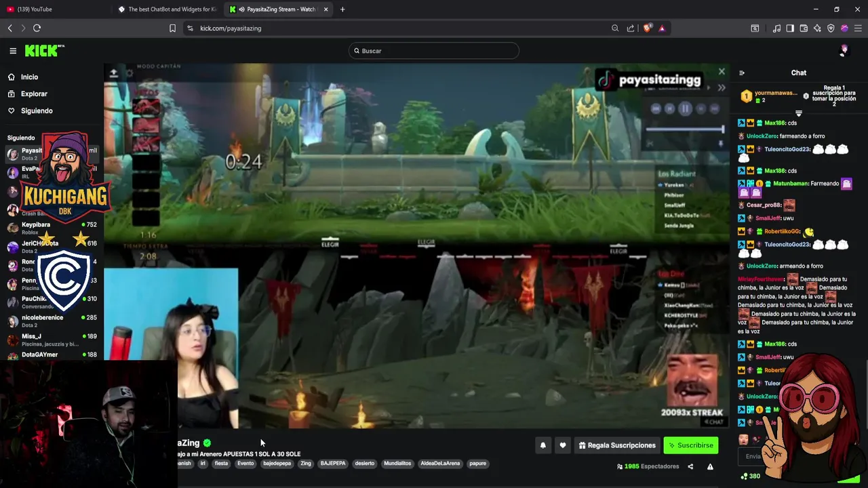
Task: Close the video overlay with X
Action: coord(722,71)
